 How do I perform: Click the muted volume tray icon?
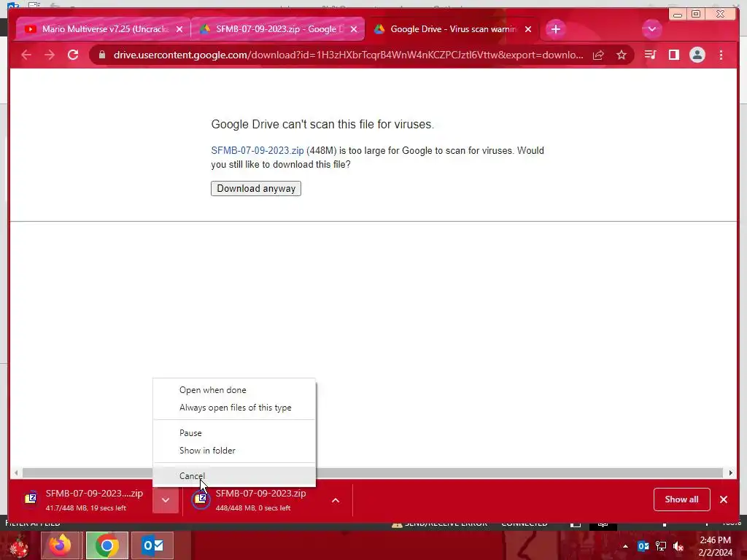click(678, 546)
